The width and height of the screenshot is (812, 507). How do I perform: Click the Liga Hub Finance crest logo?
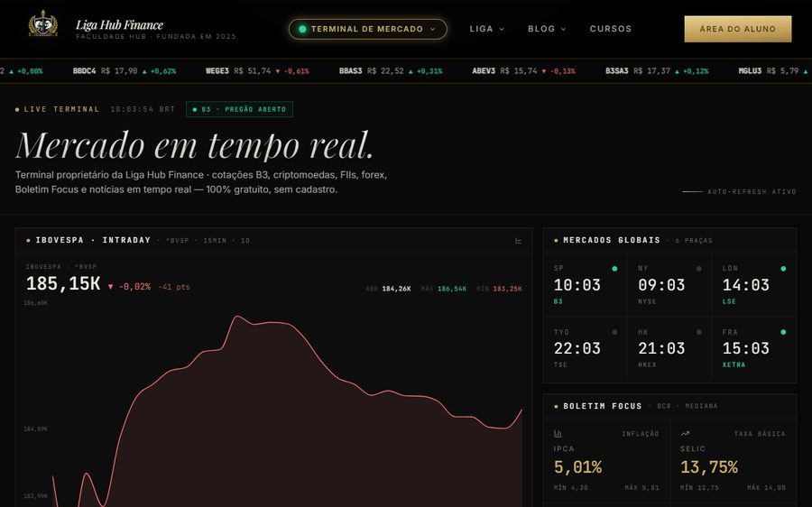(43, 24)
